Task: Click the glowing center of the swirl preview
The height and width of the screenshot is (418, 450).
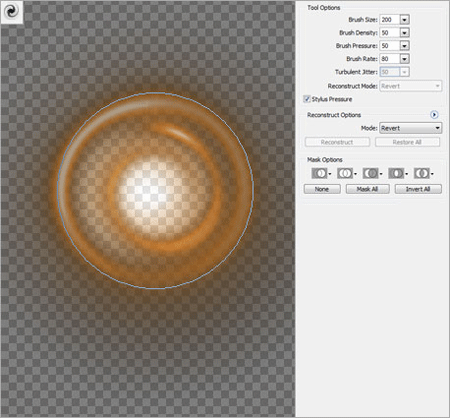Action: tap(148, 194)
